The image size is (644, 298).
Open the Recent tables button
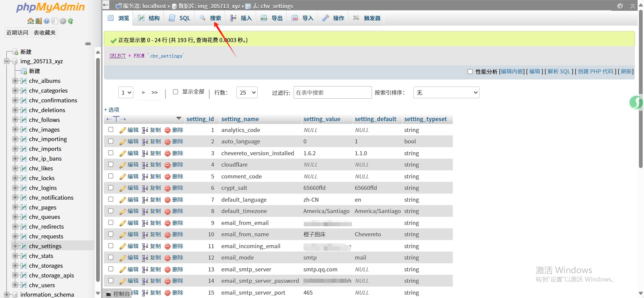tap(17, 33)
